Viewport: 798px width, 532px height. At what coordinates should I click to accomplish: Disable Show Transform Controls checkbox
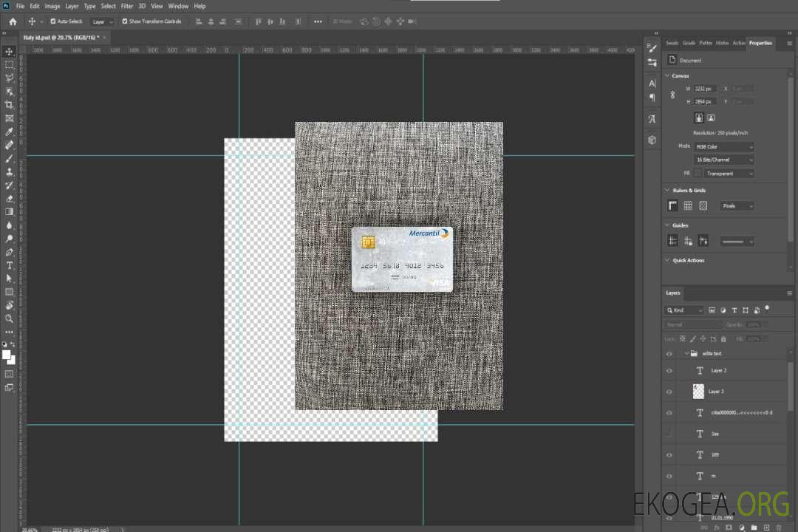click(x=124, y=21)
